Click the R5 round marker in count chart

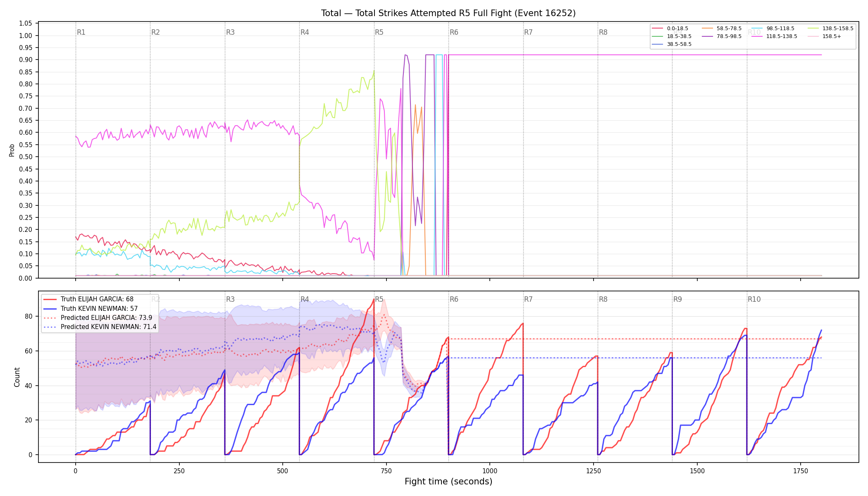379,299
